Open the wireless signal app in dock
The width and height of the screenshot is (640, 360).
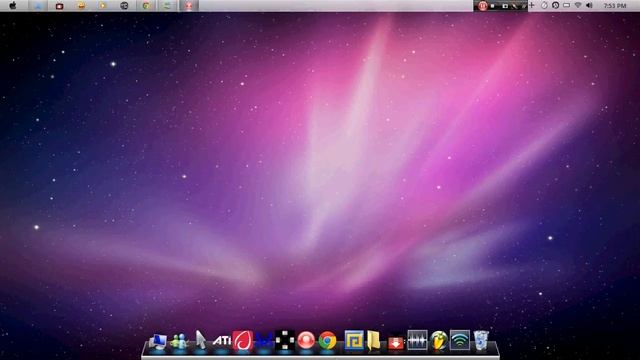coord(460,340)
